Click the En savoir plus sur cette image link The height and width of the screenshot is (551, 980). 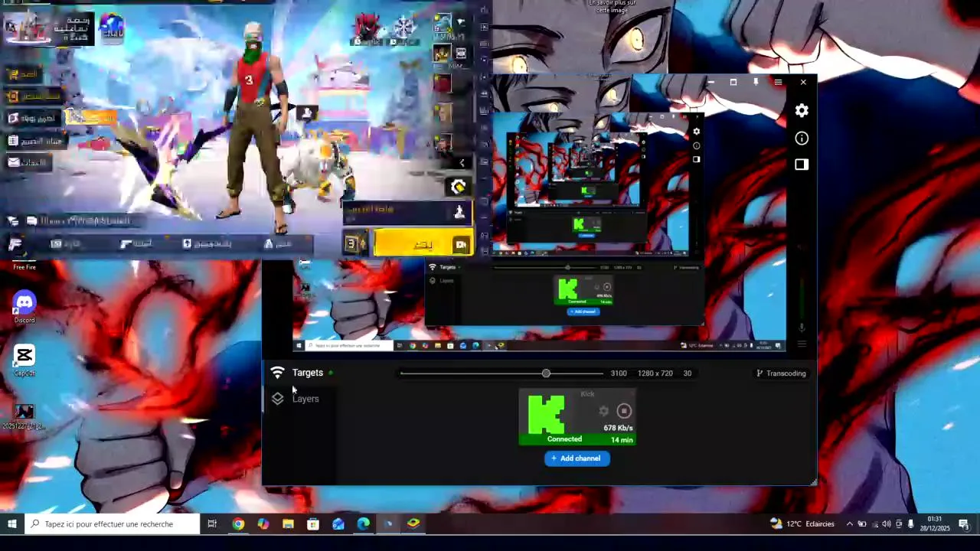tap(612, 7)
